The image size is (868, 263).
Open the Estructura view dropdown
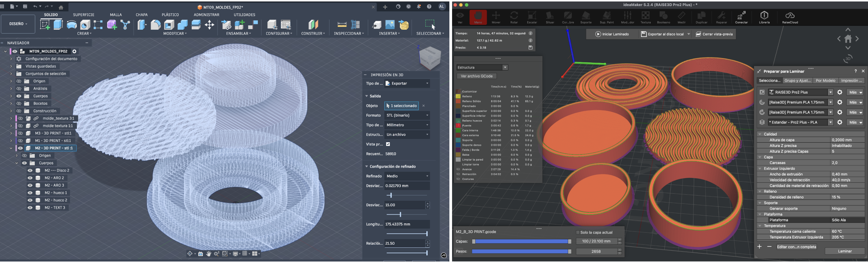coord(482,67)
